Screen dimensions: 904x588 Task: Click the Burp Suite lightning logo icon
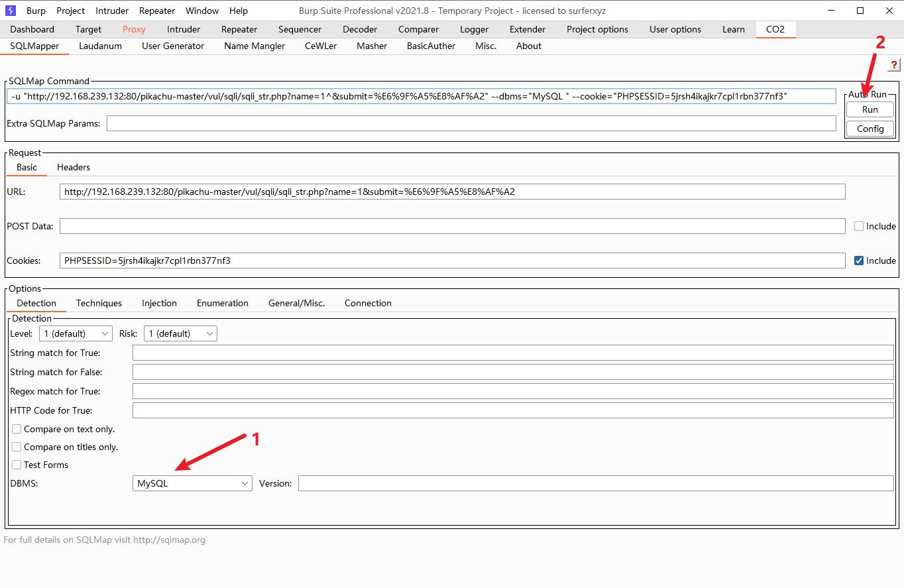coord(11,11)
